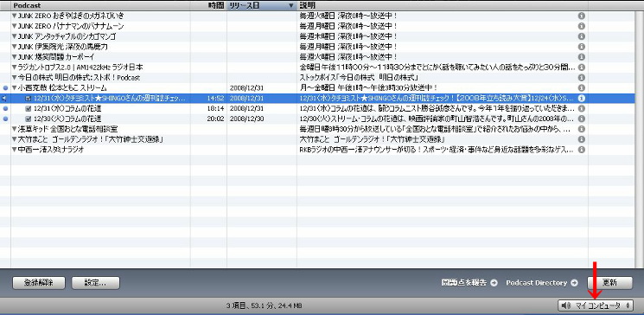This screenshot has height=315, width=644.
Task: Expand JUNK ZERO バナナマンのバナナムーン triangle
Action: (x=15, y=26)
